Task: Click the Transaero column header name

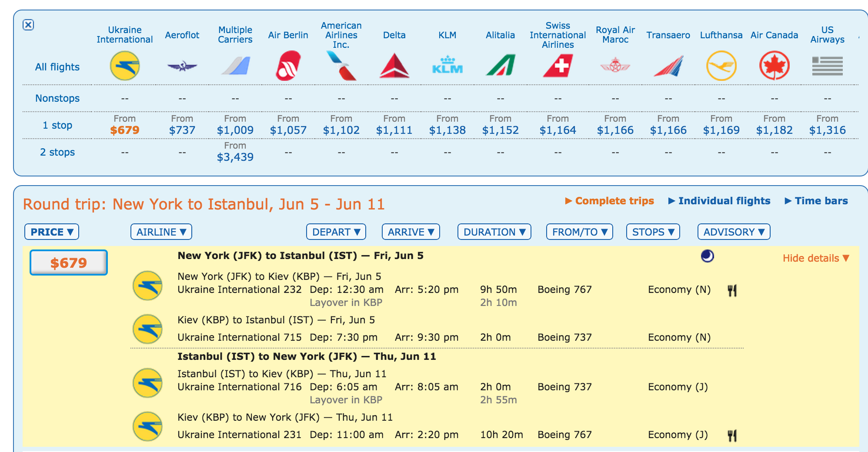Action: [x=668, y=35]
